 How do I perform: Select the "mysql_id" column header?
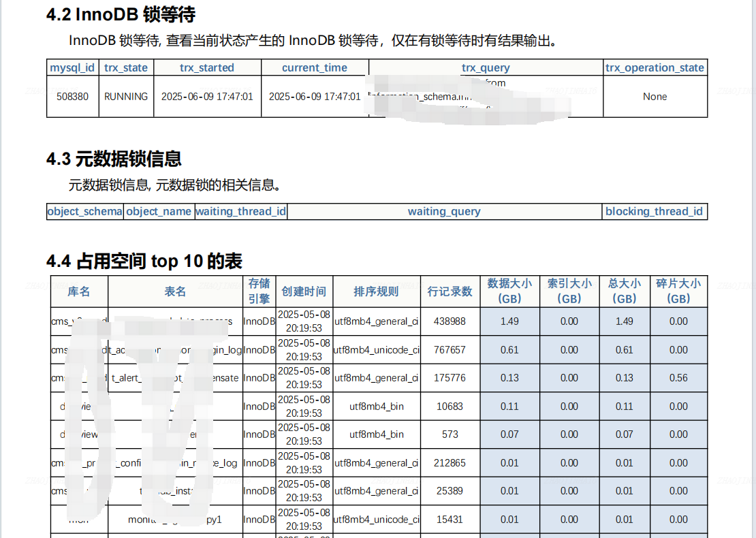72,67
